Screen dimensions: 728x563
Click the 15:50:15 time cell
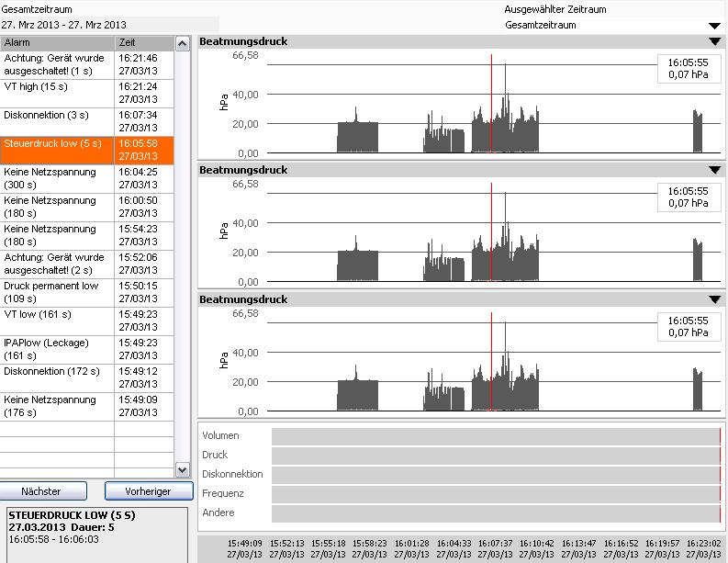tap(144, 292)
